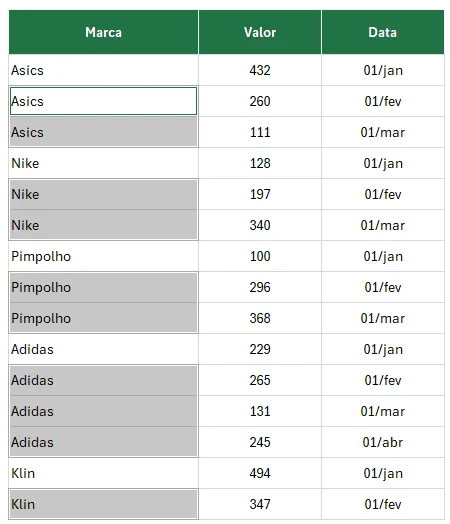Select the cell containing 340

tap(260, 225)
